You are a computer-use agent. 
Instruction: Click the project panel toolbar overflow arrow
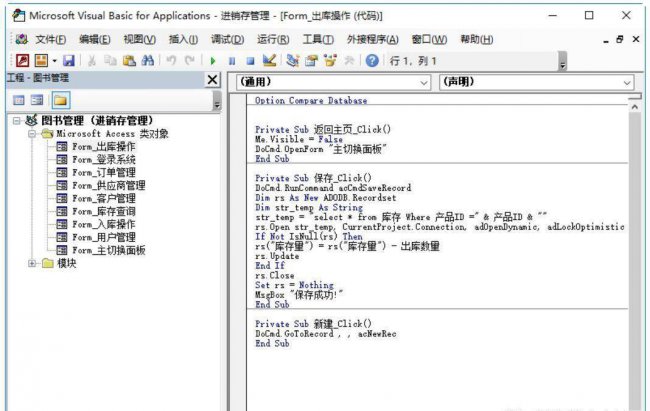217,101
